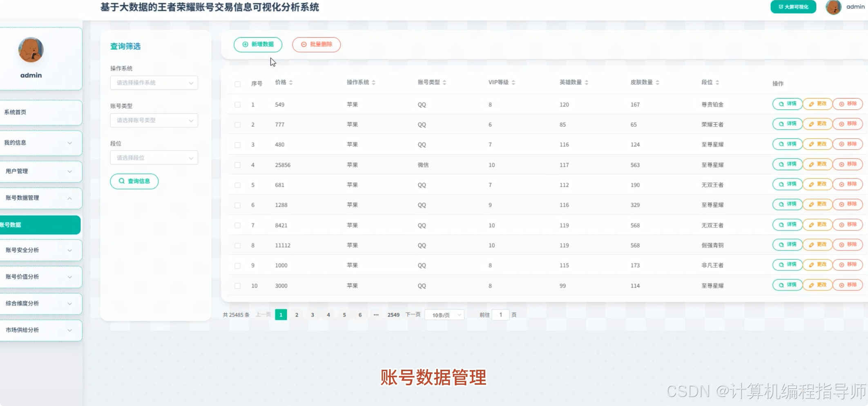Click the magnifier icon on 查询信息 button
Screen dimensions: 868x406
pos(121,181)
